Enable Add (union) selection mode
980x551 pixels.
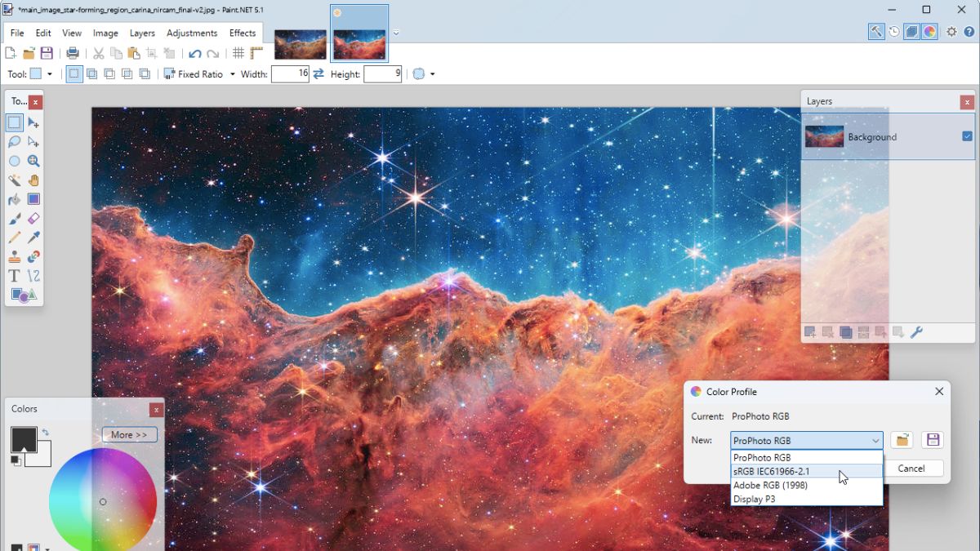91,73
